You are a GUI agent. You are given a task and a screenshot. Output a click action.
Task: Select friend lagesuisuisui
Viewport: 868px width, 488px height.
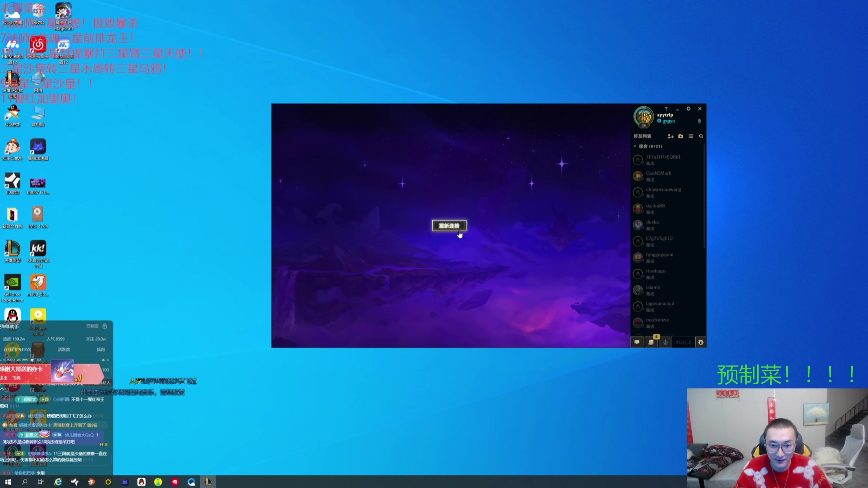[667, 306]
